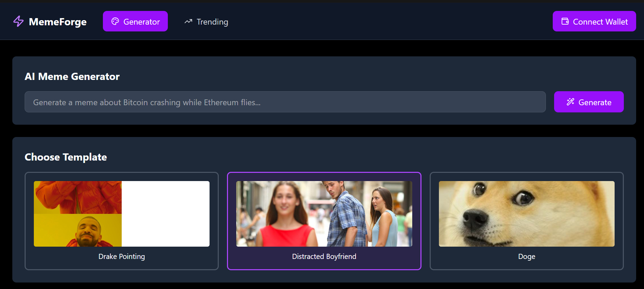Click the Choose Template heading
This screenshot has height=289, width=644.
66,157
